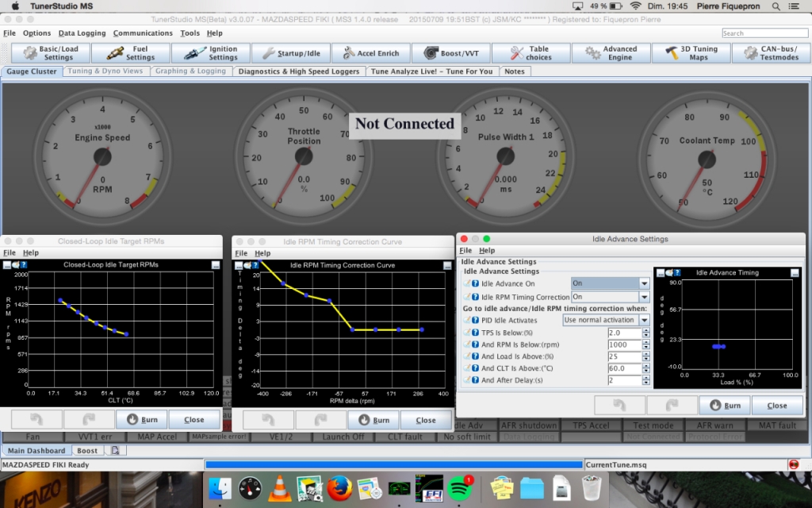The height and width of the screenshot is (508, 812).
Task: Click help icon on Idle RPM Timing Correction Curve graph
Action: point(255,265)
